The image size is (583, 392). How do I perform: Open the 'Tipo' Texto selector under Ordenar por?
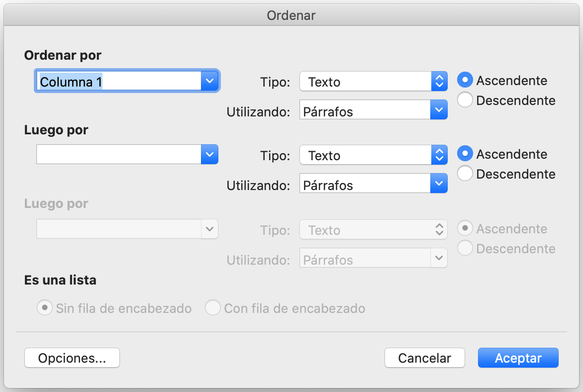point(373,81)
